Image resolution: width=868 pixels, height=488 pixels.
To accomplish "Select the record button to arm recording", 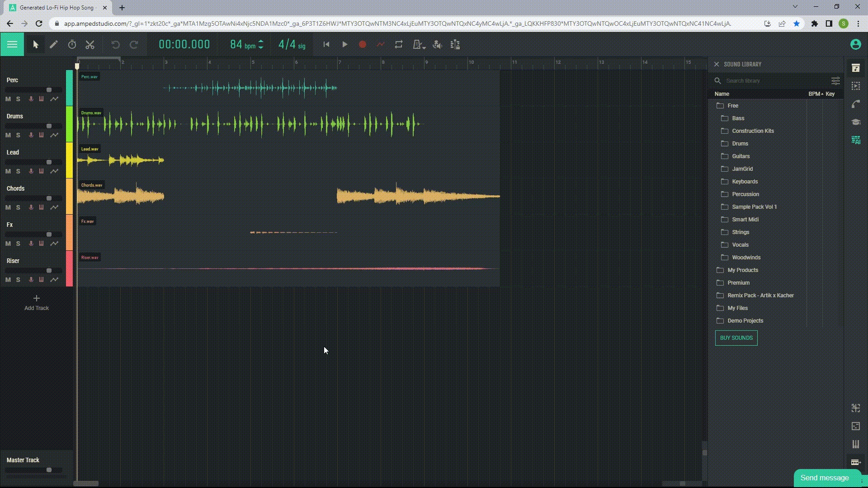I will [x=363, y=45].
